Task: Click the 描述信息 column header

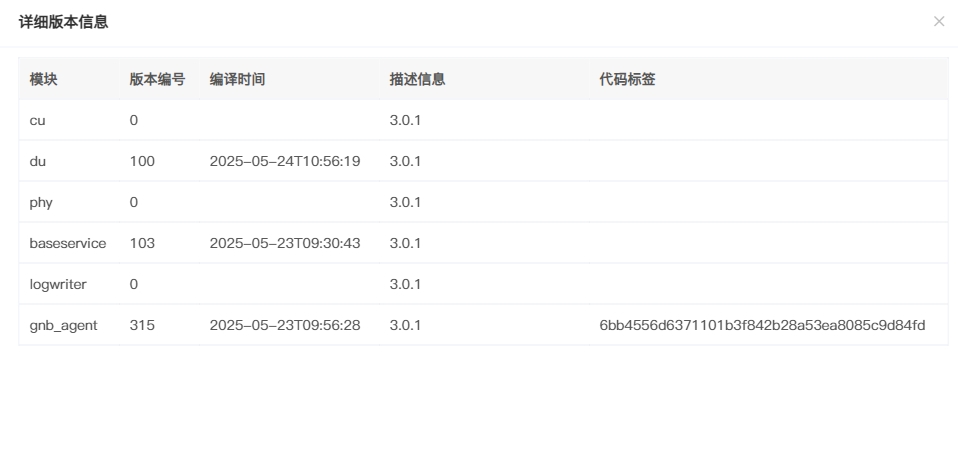Action: coord(417,79)
